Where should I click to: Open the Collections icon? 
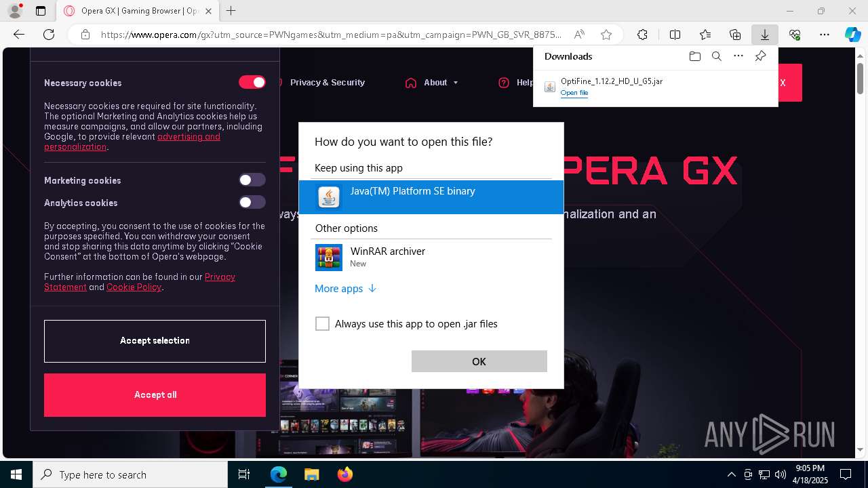point(735,35)
